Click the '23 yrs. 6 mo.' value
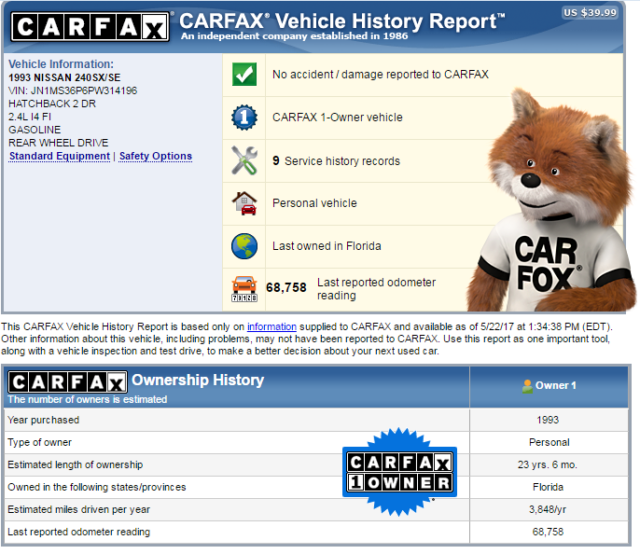The image size is (640, 554). (x=547, y=465)
